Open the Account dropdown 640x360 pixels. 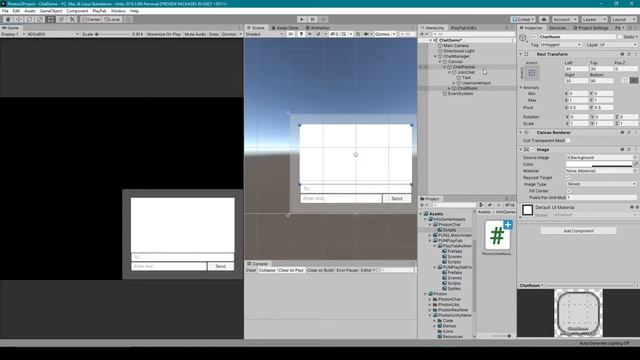[564, 19]
